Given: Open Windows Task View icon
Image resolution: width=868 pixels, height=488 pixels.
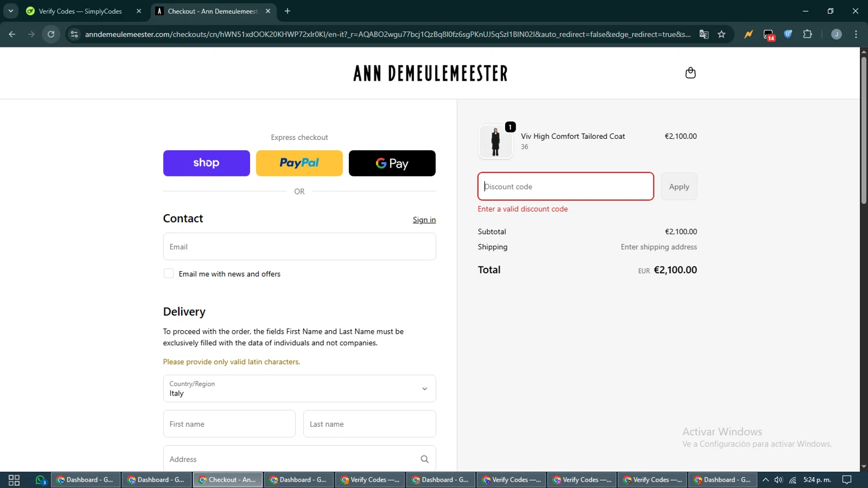Looking at the screenshot, I should tap(14, 480).
